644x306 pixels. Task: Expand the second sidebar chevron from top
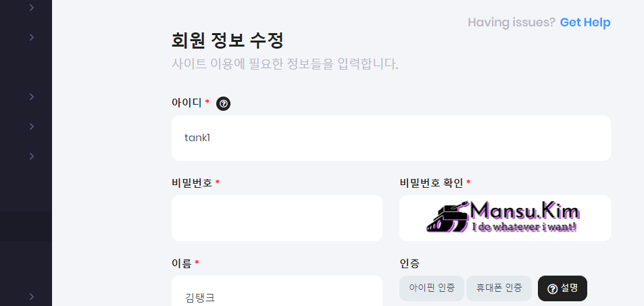(x=32, y=37)
